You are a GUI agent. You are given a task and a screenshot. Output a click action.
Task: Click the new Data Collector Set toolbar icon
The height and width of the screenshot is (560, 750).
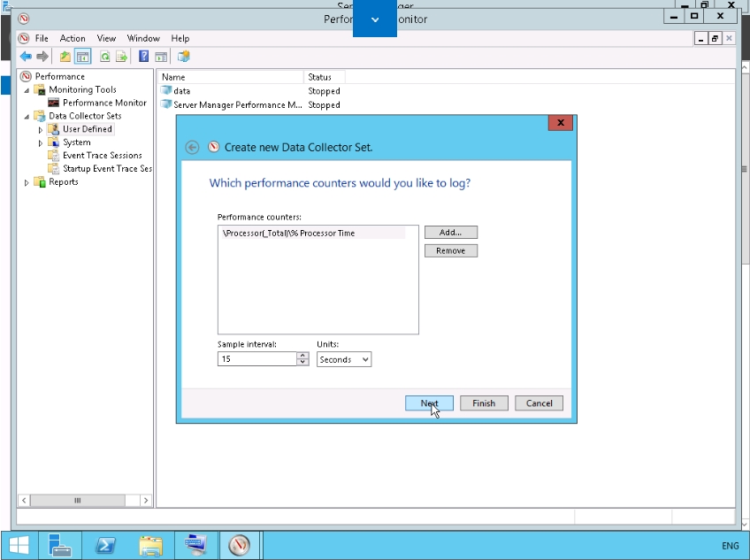(184, 57)
